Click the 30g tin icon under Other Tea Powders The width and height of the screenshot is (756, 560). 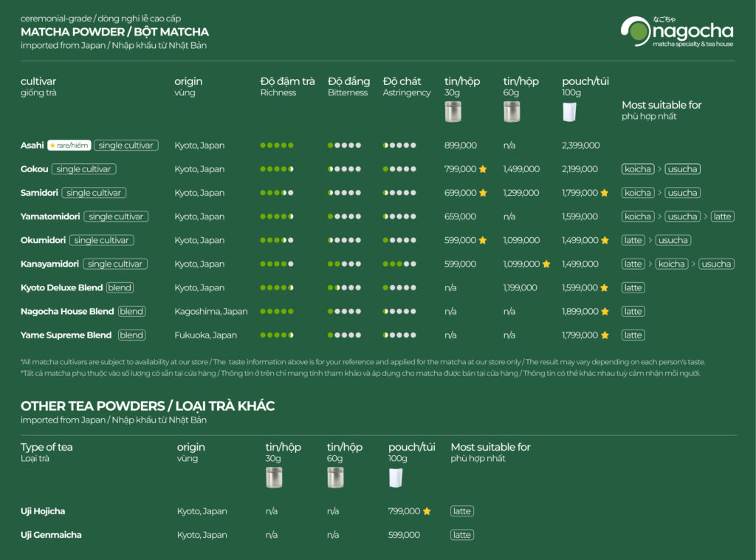click(274, 477)
